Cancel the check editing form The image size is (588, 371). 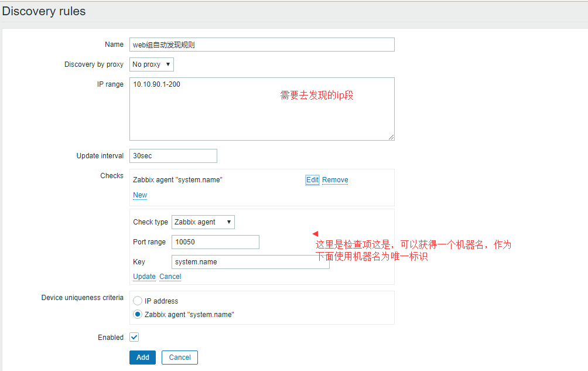pos(170,277)
